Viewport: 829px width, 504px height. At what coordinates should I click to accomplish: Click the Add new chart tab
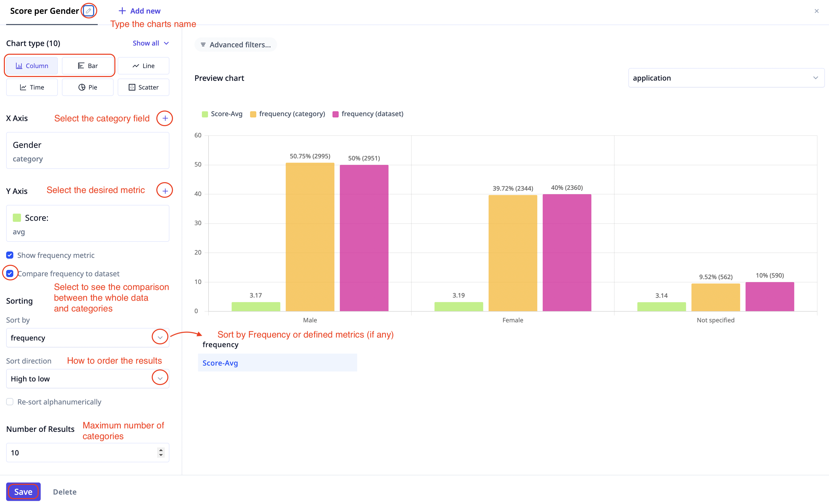[x=140, y=11]
